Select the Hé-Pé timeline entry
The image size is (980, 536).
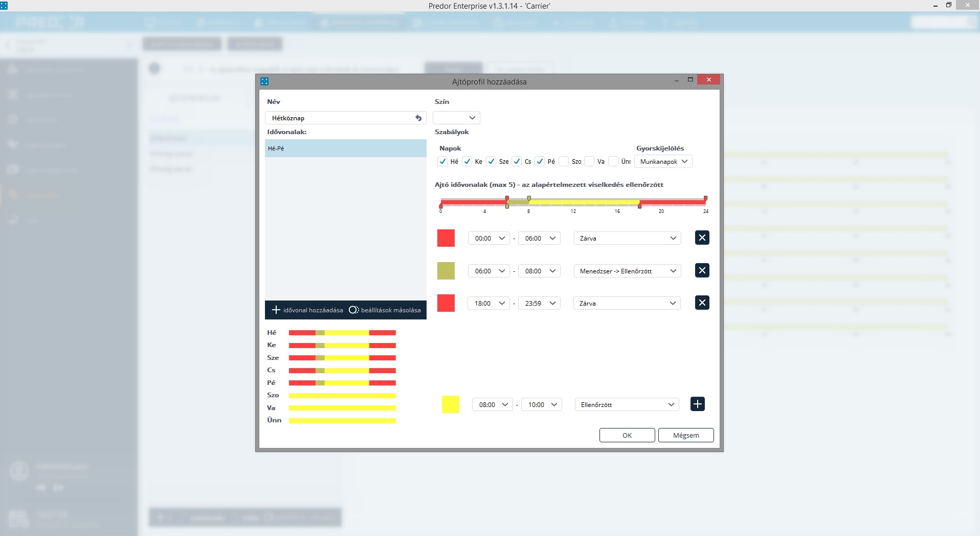pyautogui.click(x=345, y=148)
